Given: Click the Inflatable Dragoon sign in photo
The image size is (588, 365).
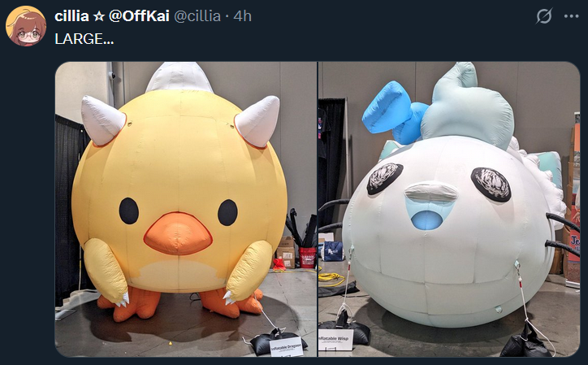Looking at the screenshot, I should point(287,346).
